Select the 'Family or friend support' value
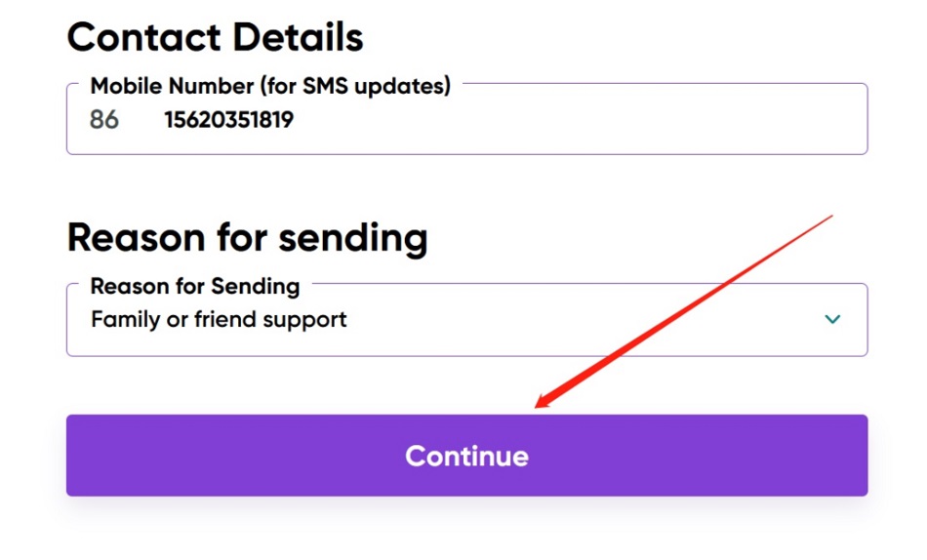This screenshot has width=927, height=560. click(x=219, y=319)
